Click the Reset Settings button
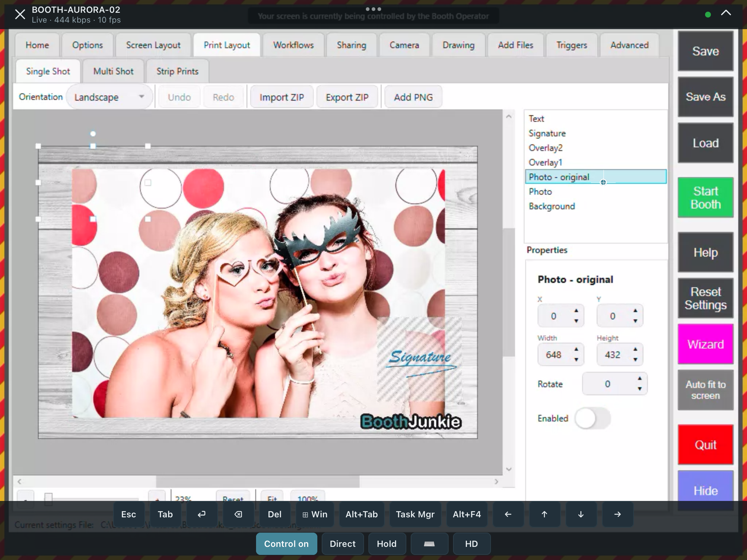Viewport: 747px width, 560px height. 705,298
